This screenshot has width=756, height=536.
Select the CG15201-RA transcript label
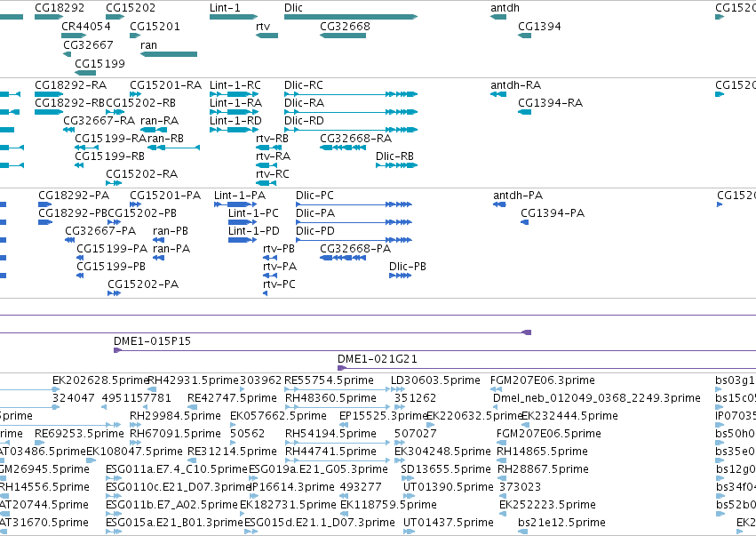(x=165, y=85)
